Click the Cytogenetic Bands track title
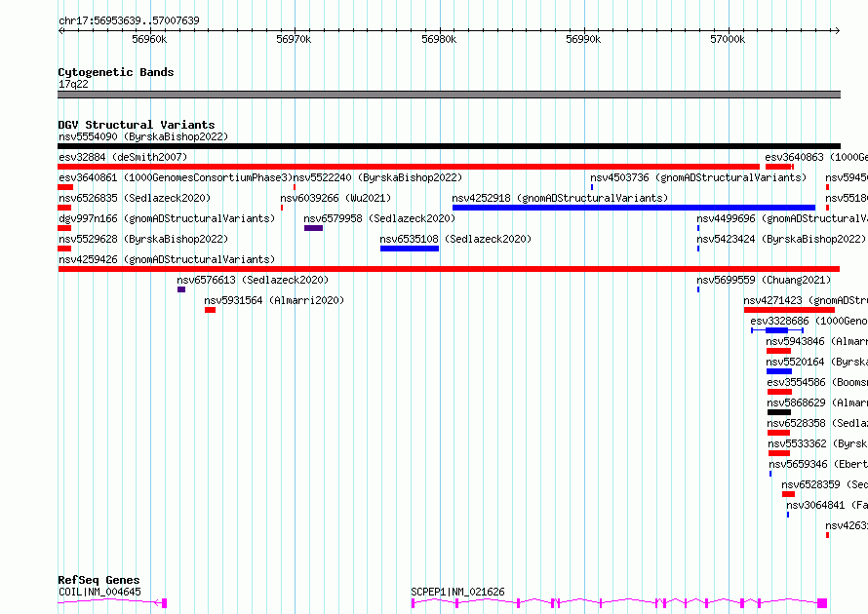Viewport: 868px width, 614px height. [116, 72]
